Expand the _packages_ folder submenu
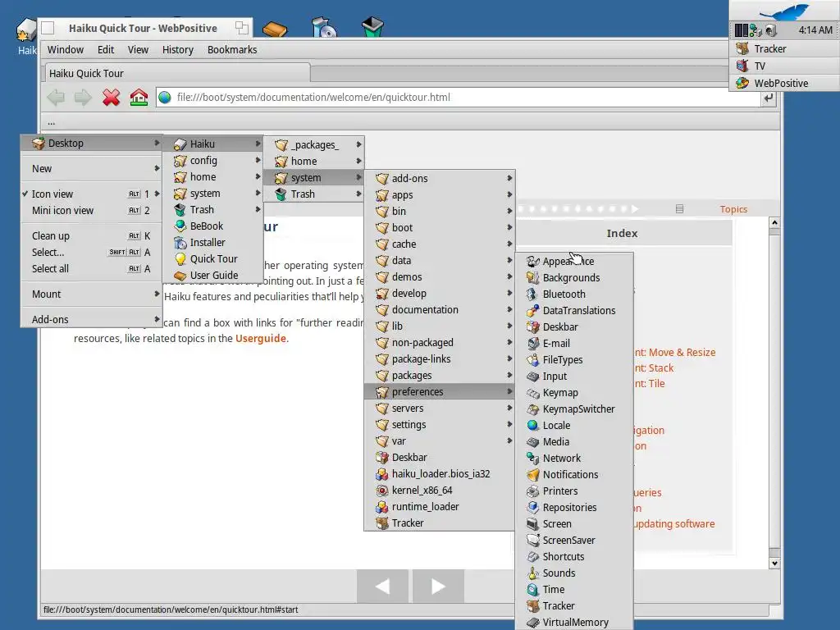840x630 pixels. (x=314, y=144)
